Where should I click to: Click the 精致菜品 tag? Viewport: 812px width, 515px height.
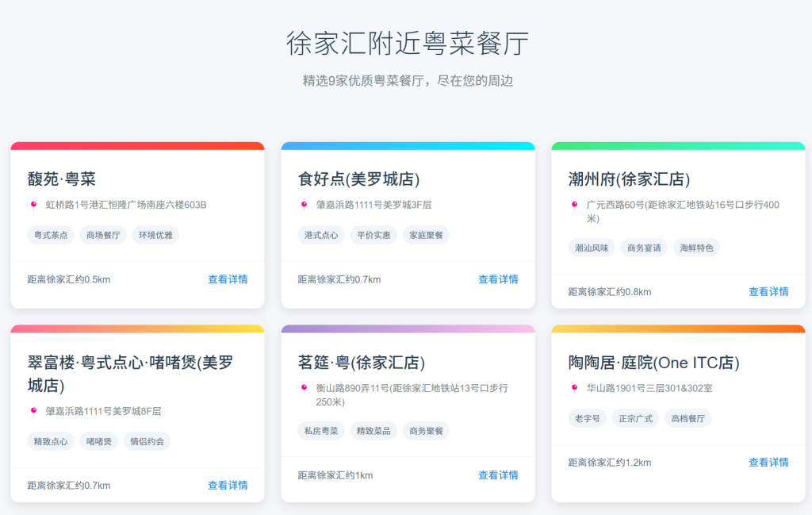click(373, 431)
